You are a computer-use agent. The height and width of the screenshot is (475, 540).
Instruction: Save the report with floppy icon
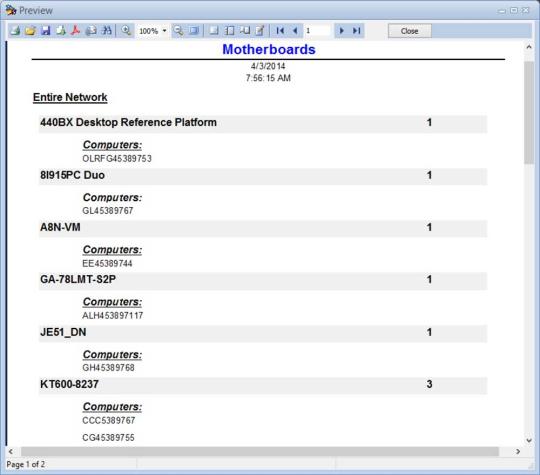click(45, 31)
